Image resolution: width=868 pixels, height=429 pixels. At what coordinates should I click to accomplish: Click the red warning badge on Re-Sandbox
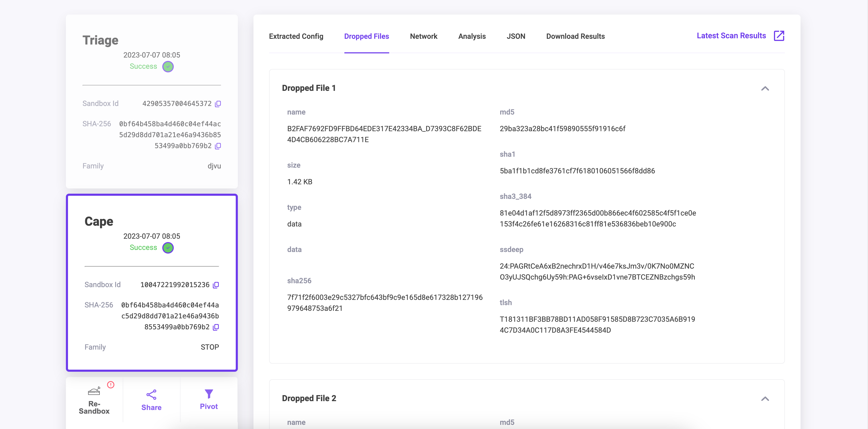point(110,384)
